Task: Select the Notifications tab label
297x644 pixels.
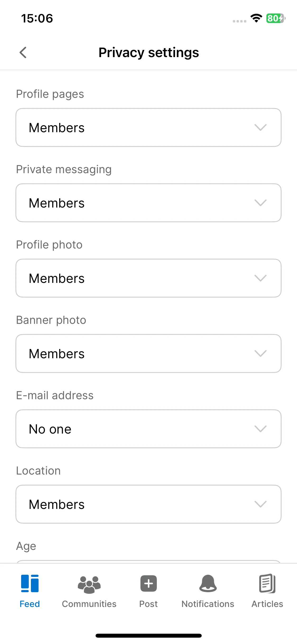Action: 208,604
